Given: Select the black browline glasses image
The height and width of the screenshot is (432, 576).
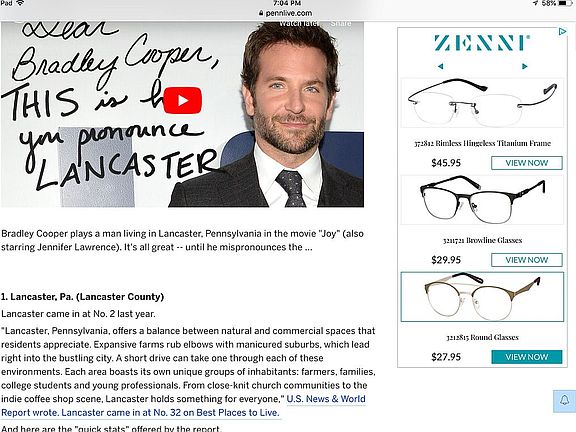Looking at the screenshot, I should pyautogui.click(x=482, y=200).
